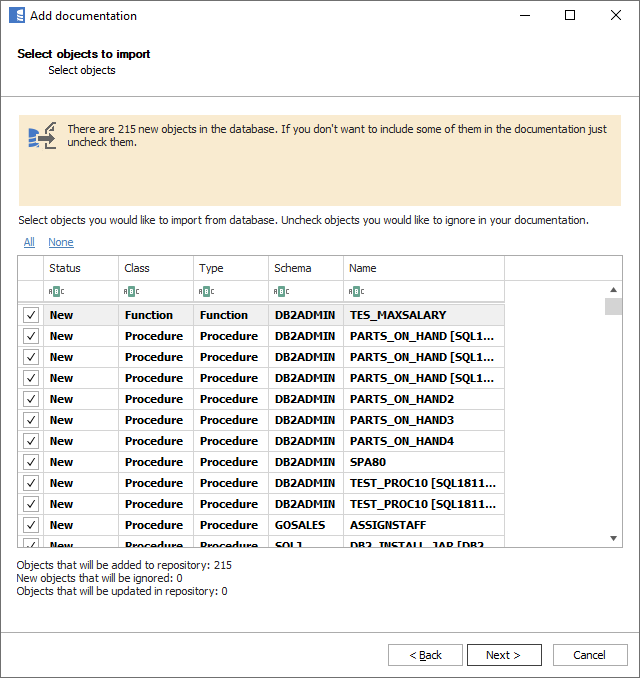Click the filter icon under Status column
Viewport: 640px width, 678px height.
click(x=56, y=292)
